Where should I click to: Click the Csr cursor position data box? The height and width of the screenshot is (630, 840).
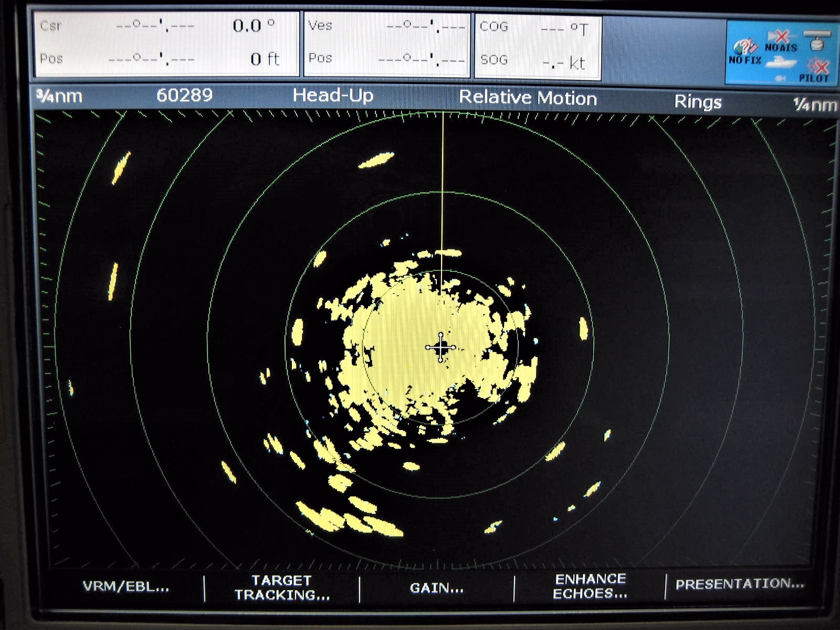click(166, 43)
